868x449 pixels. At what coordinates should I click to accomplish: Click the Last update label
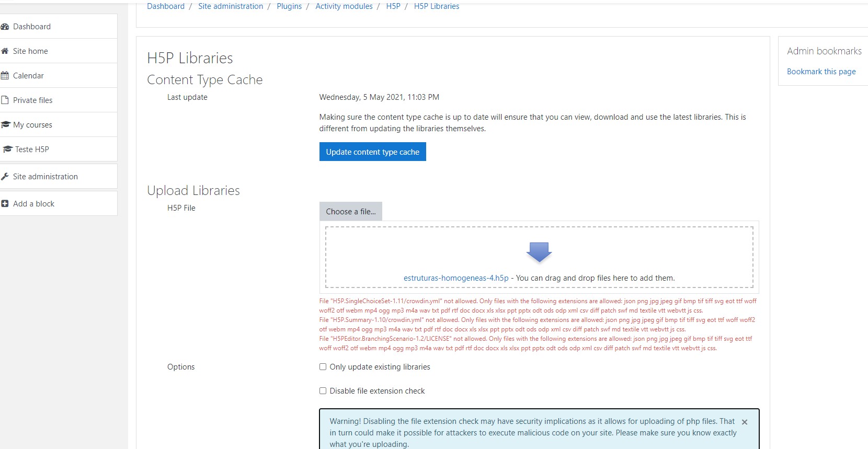pos(187,97)
